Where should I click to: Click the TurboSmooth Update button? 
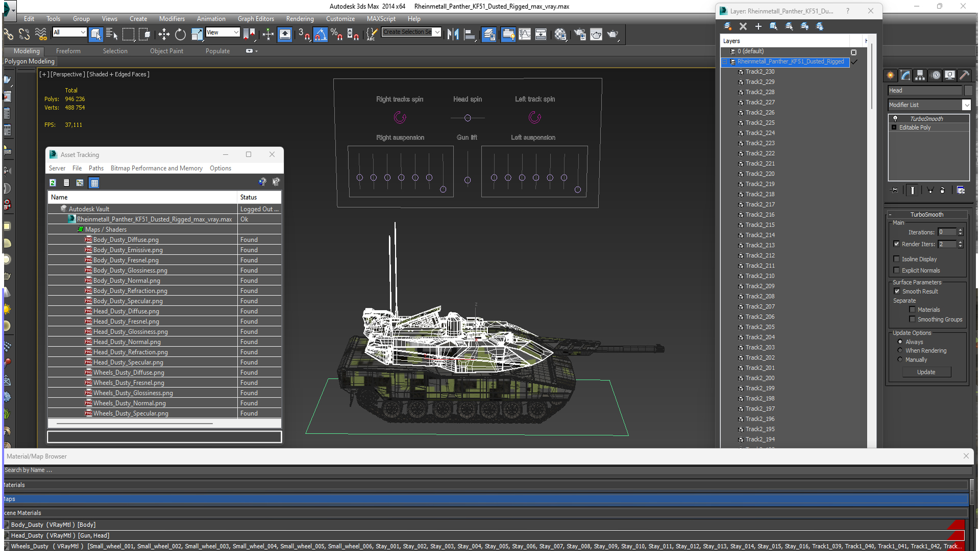tap(926, 372)
